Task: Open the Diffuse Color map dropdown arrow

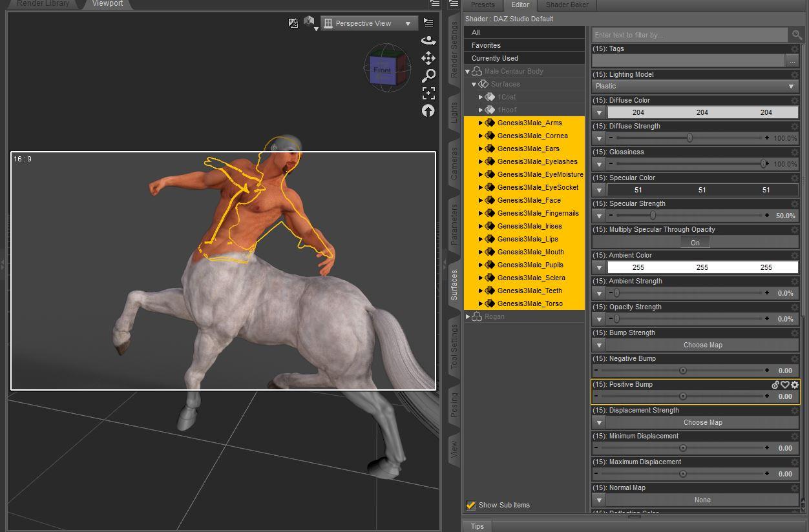Action: coord(599,112)
